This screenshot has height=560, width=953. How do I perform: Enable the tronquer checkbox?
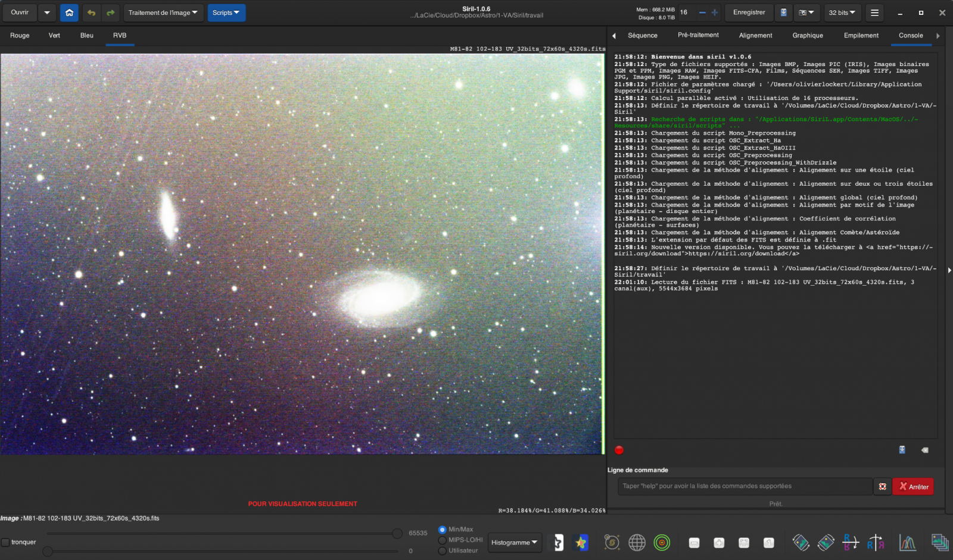pos(5,542)
